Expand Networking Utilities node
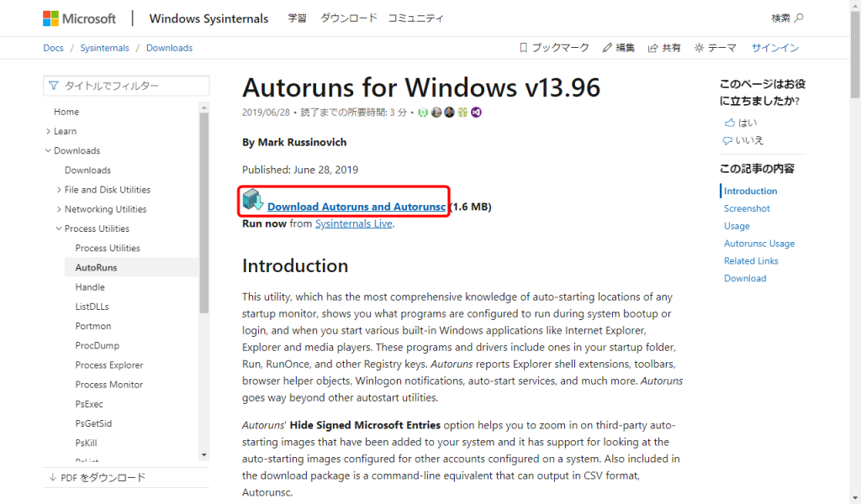 [x=59, y=209]
